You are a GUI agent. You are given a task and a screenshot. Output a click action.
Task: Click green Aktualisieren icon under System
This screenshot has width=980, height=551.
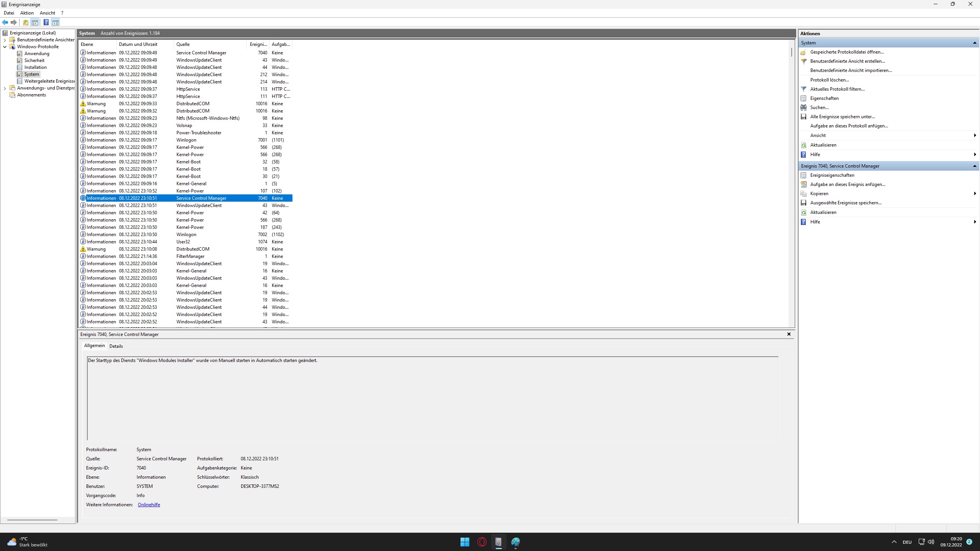(804, 145)
